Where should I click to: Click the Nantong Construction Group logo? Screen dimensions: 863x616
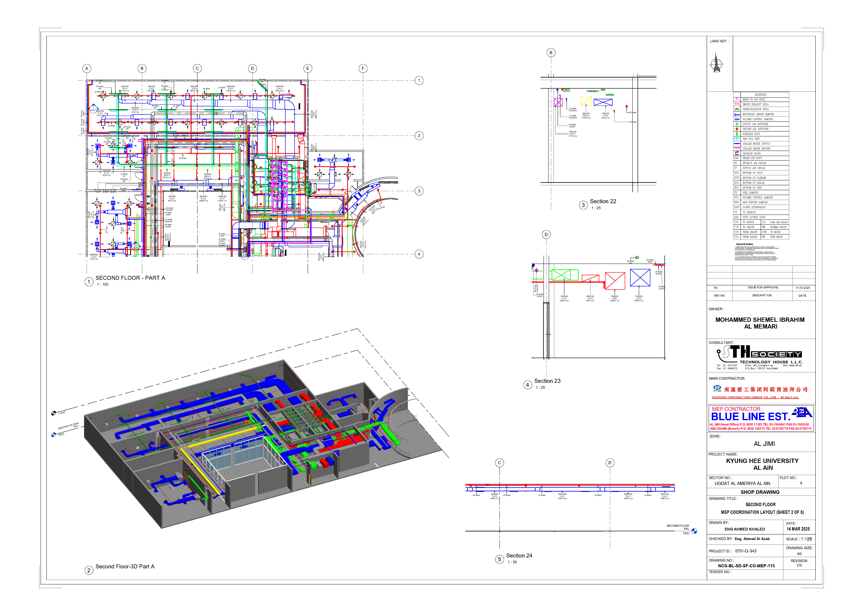pos(717,388)
